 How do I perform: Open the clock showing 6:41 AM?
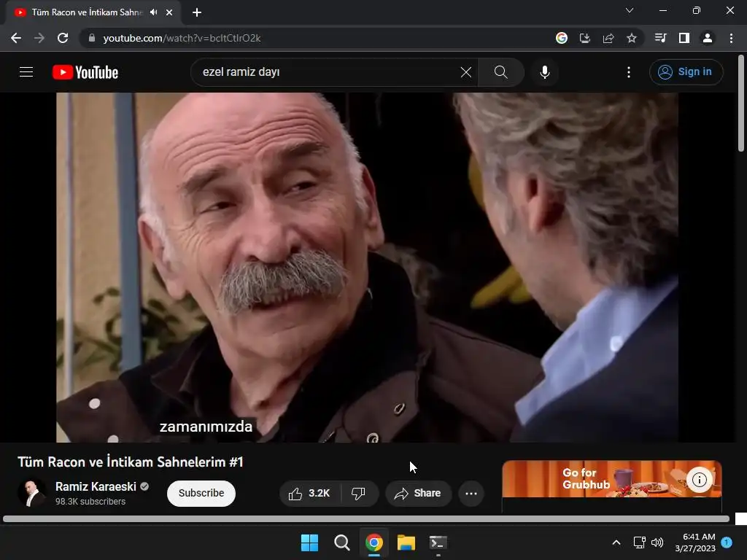[x=695, y=542]
